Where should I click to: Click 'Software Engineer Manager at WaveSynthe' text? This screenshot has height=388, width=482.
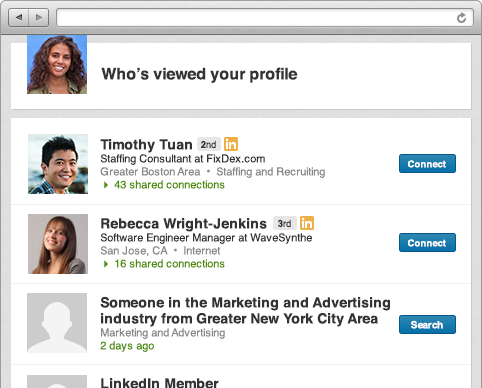pos(206,238)
